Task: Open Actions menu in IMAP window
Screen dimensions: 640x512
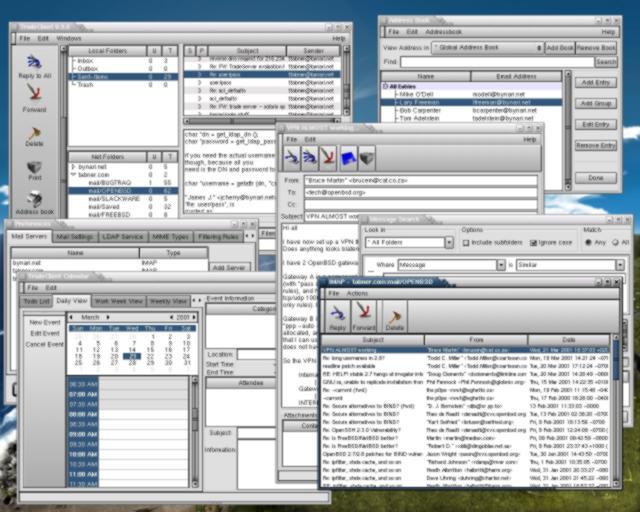Action: pos(357,294)
